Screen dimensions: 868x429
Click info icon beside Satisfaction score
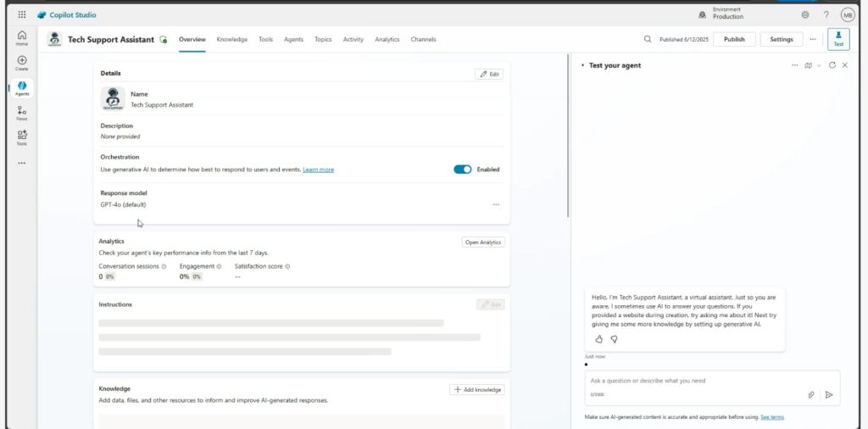click(x=287, y=266)
